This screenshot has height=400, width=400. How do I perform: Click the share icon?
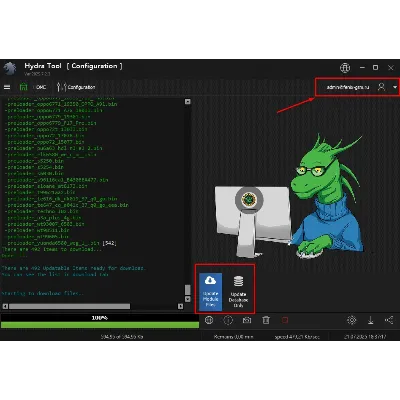(x=389, y=320)
